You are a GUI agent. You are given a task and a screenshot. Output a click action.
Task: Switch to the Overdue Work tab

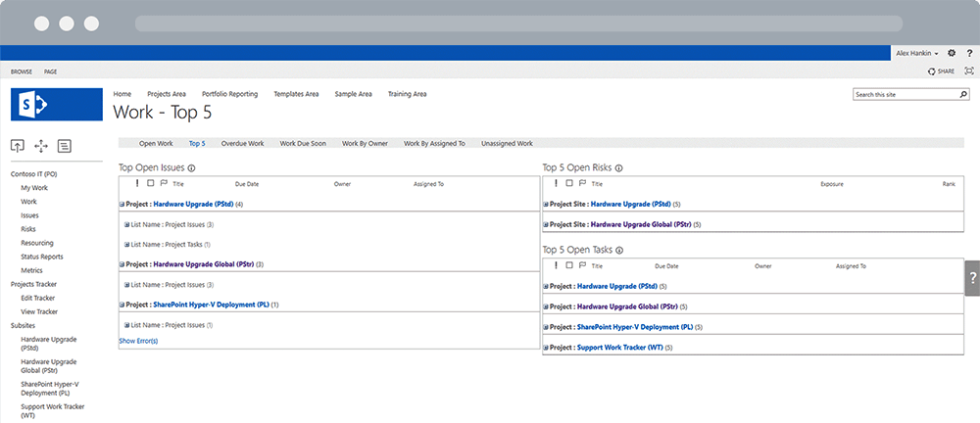(242, 143)
